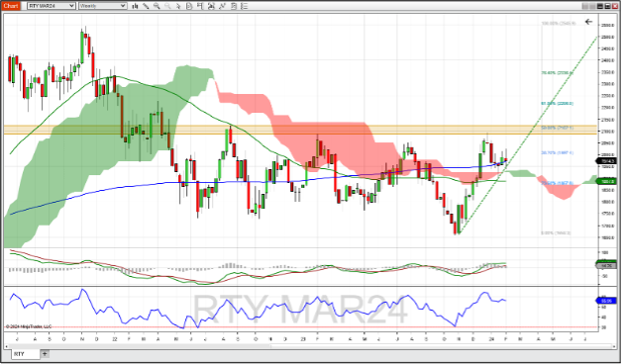Open the strategies icon
Image resolution: width=622 pixels, height=364 pixels.
click(x=234, y=6)
